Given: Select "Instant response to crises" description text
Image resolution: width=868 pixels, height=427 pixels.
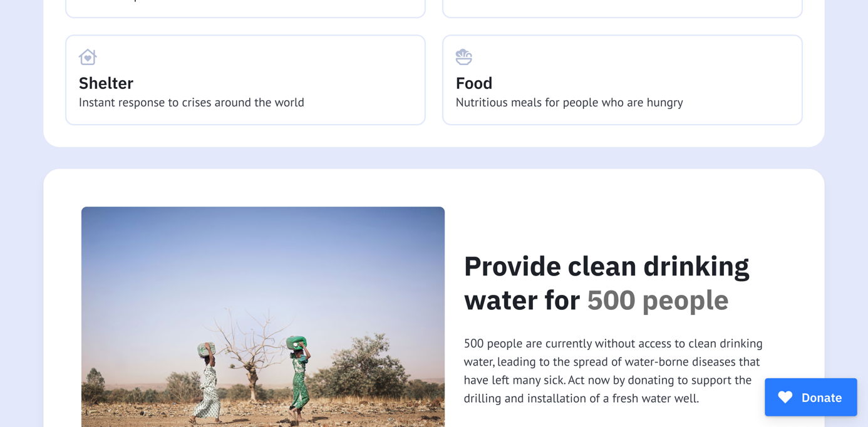Looking at the screenshot, I should point(191,103).
